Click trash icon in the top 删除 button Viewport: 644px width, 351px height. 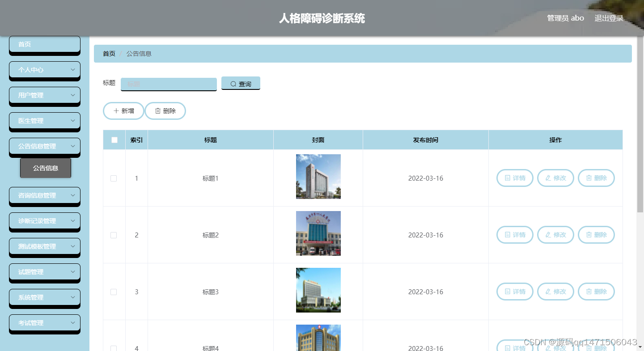[157, 111]
